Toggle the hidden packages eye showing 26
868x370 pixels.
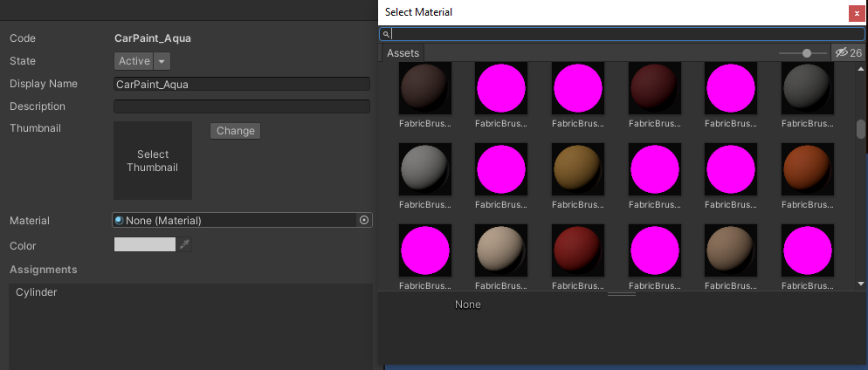pos(847,53)
